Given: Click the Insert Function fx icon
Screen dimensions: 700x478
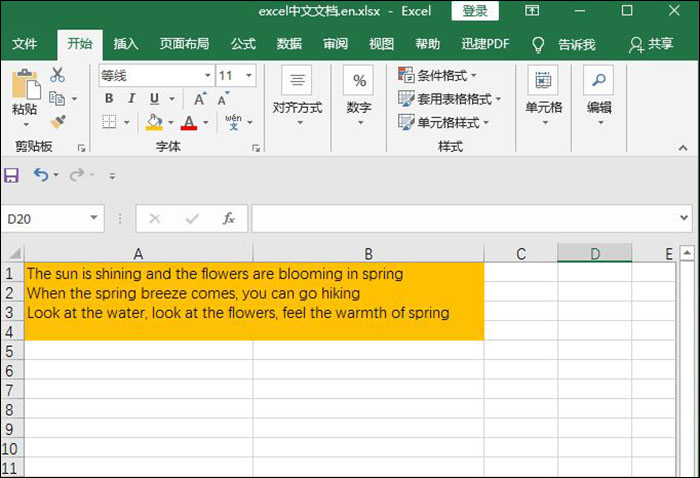Looking at the screenshot, I should click(228, 218).
